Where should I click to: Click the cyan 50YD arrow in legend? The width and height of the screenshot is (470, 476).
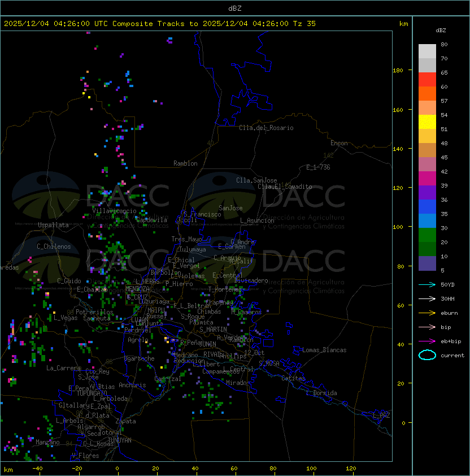pos(427,284)
